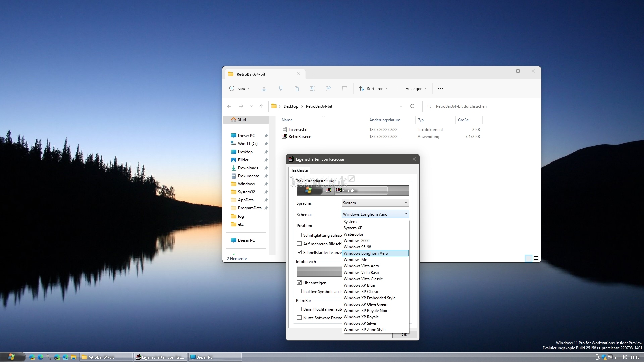This screenshot has width=644, height=362.
Task: Toggle Schriftglättung zulassen checkbox
Action: [299, 235]
